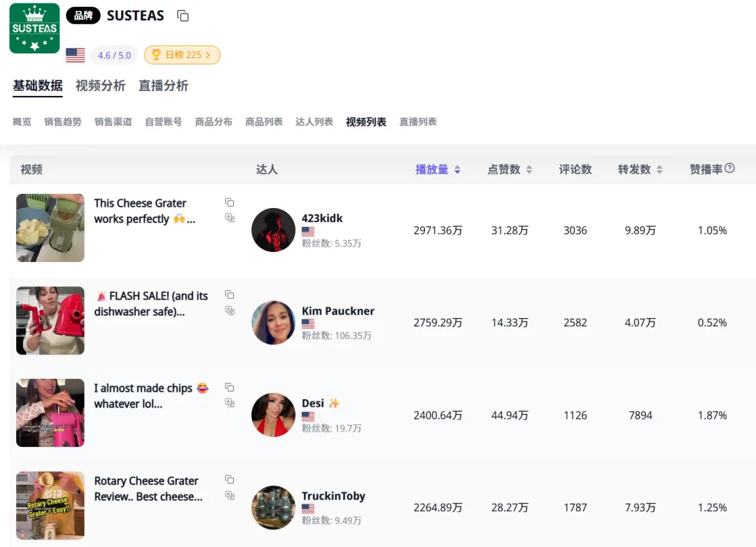
Task: Open the Rotary Cheese Grater Review thumbnail
Action: [x=50, y=505]
